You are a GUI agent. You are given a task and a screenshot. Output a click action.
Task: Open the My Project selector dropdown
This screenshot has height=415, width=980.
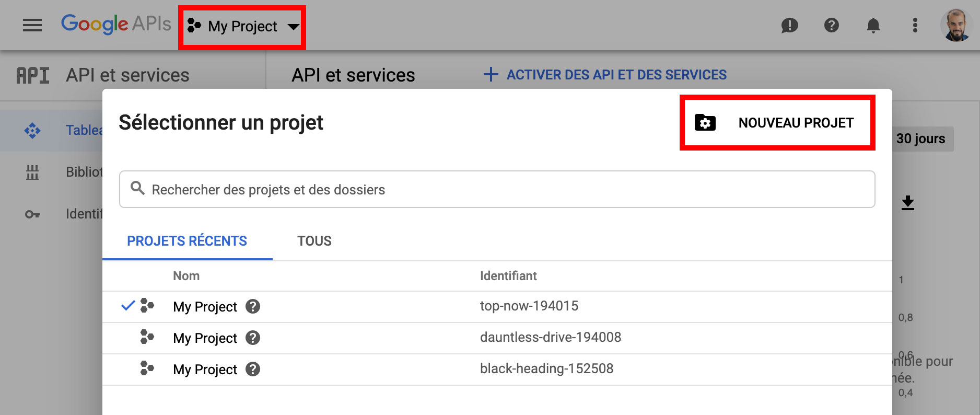click(x=243, y=27)
